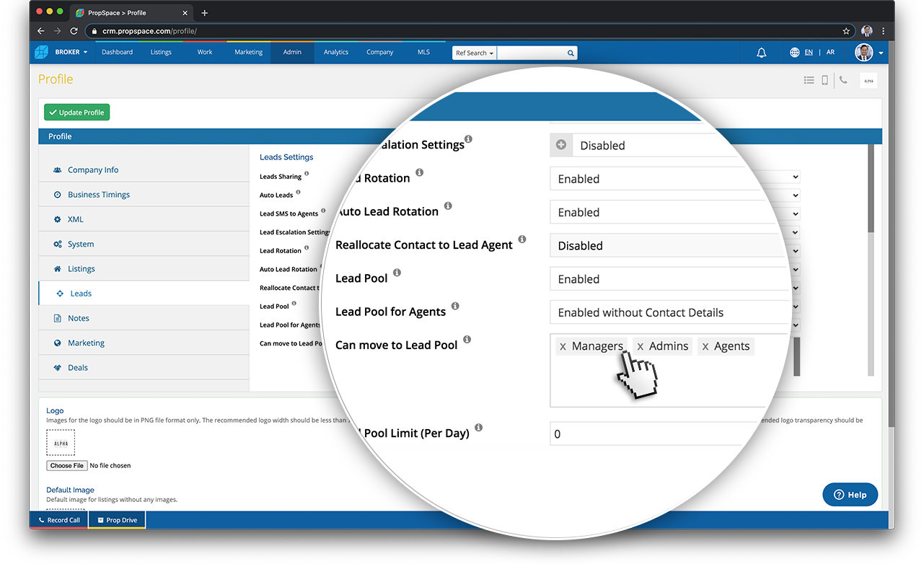Click the site lock icon in address bar
924x564 pixels.
point(93,31)
